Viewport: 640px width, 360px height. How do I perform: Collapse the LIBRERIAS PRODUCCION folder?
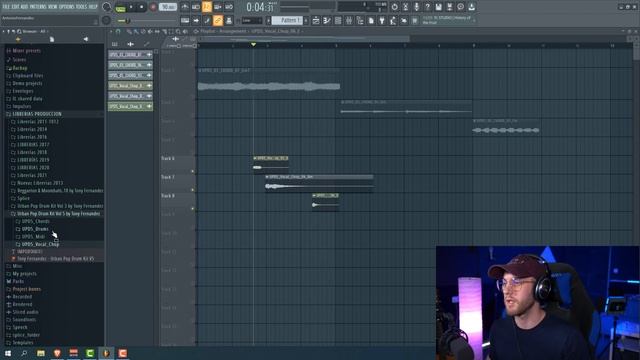37,114
